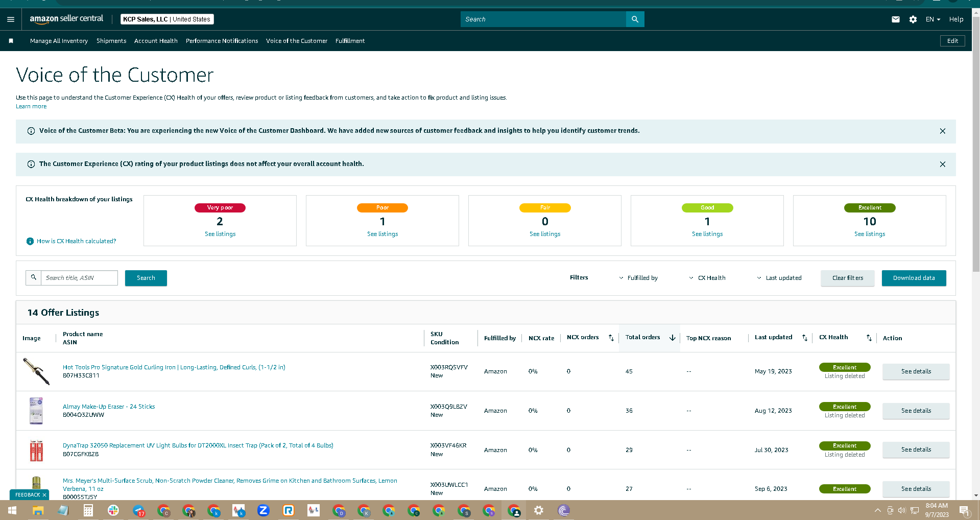
Task: Click the Download data button
Action: pos(914,278)
